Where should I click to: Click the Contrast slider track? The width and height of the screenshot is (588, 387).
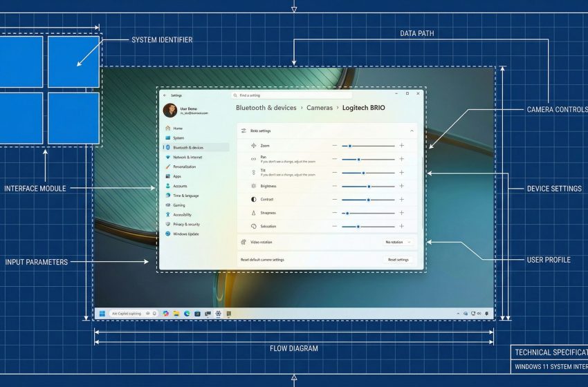[x=368, y=200]
